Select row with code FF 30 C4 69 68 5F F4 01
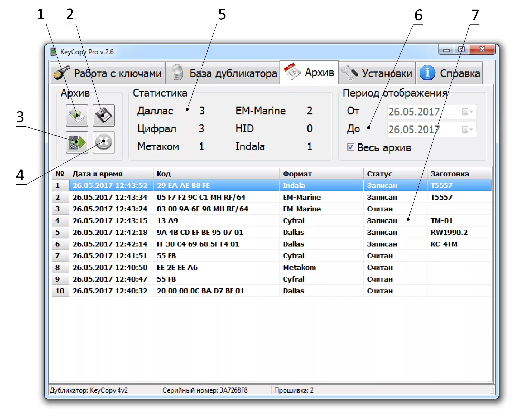The image size is (532, 416). (x=272, y=244)
